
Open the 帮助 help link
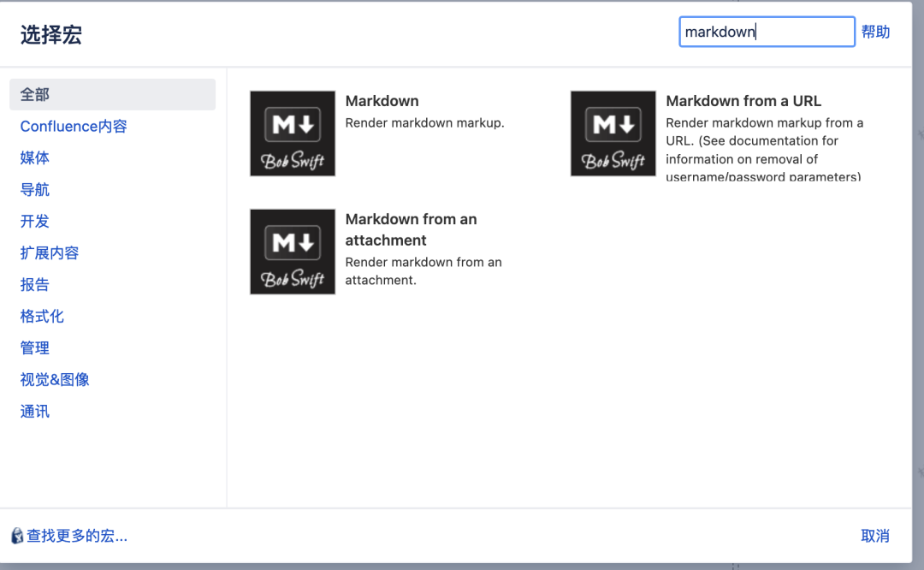click(875, 32)
